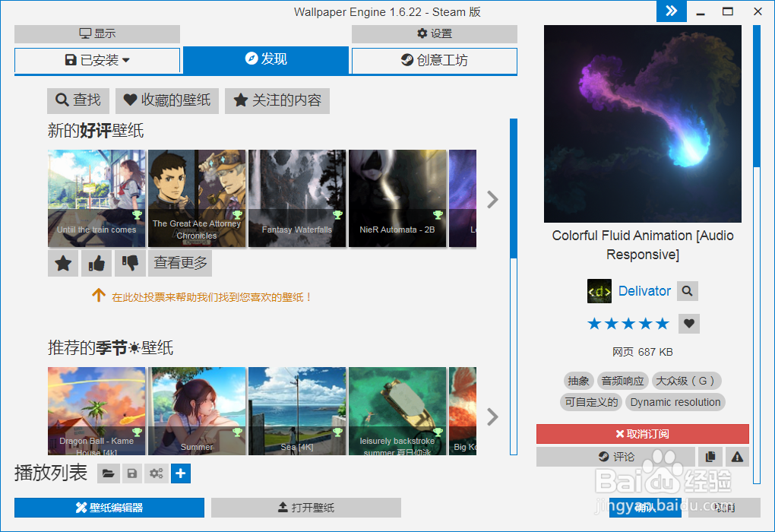Viewport: 775px width, 532px height.
Task: Select The Great Ace Attorney Chronicles wallpaper
Action: click(197, 198)
